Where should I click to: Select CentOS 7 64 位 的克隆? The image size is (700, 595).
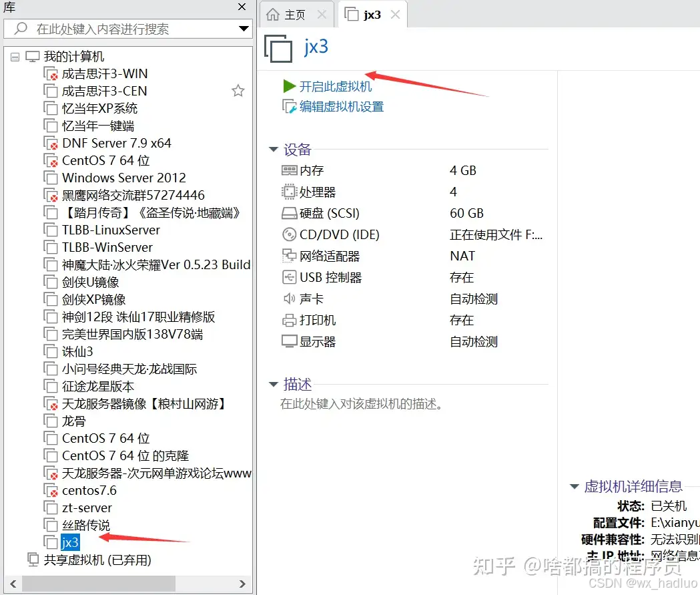coord(125,455)
